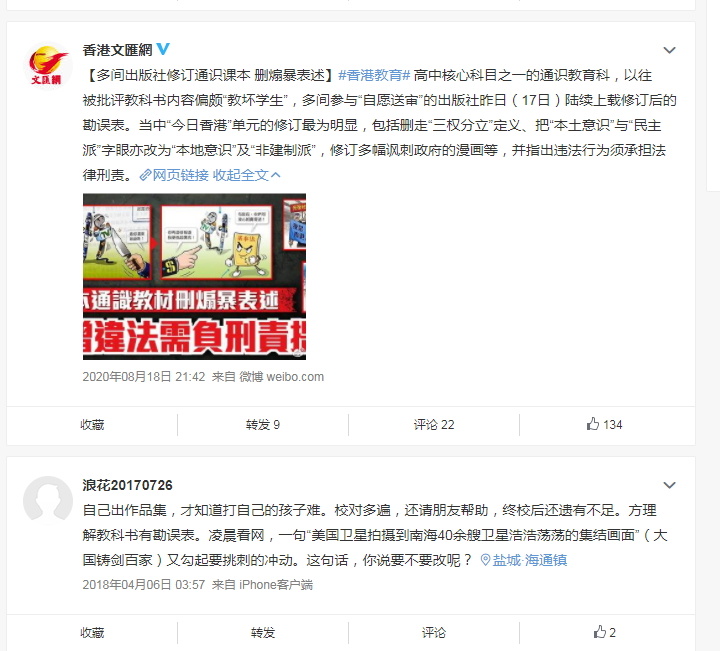This screenshot has width=720, height=651.
Task: Click the 浪花20170726 username
Action: tap(128, 485)
